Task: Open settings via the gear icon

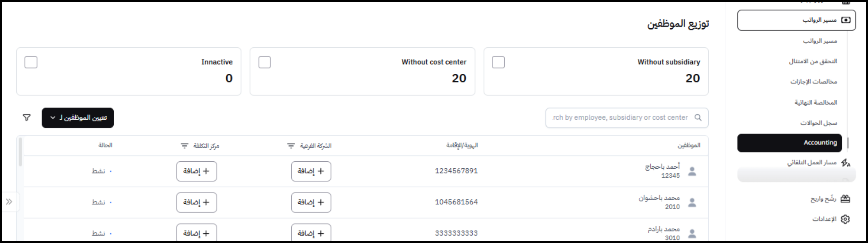Action: pos(845,219)
